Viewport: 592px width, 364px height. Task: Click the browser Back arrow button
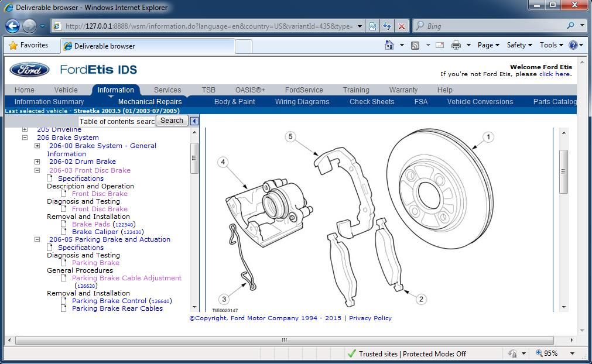pyautogui.click(x=12, y=26)
